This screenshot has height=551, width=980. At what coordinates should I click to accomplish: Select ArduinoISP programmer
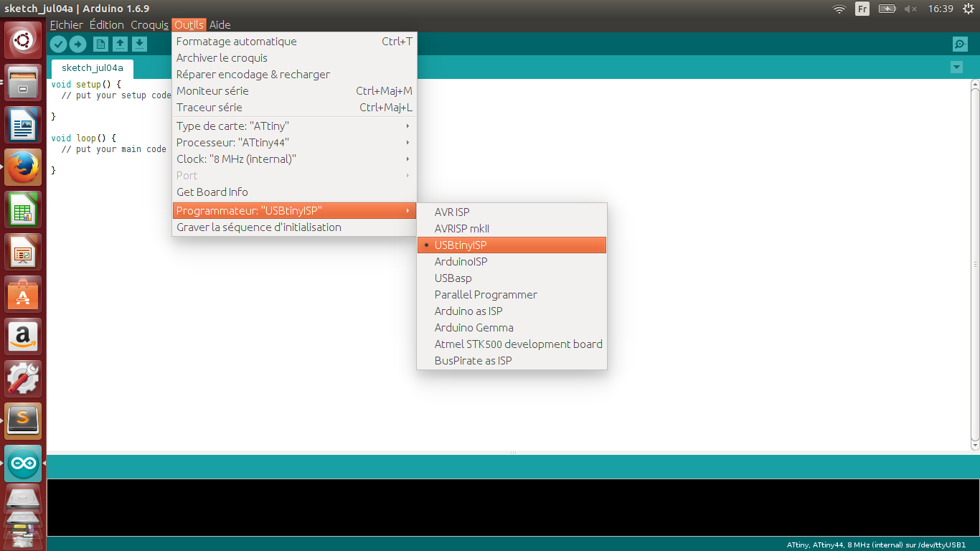(512, 262)
